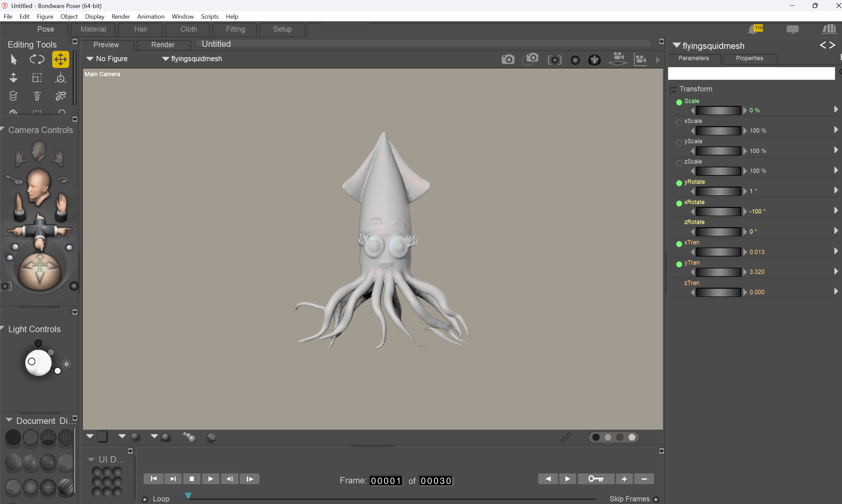Click the current frame number field

point(386,481)
